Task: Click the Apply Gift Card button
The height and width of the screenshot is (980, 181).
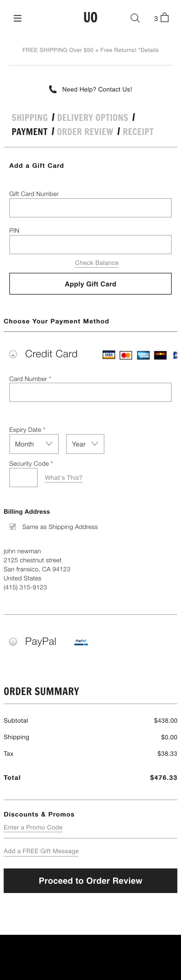Action: pos(90,284)
